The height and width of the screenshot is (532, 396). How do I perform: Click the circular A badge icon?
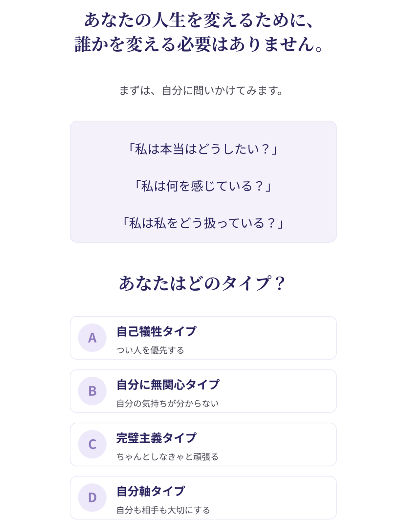pyautogui.click(x=92, y=338)
